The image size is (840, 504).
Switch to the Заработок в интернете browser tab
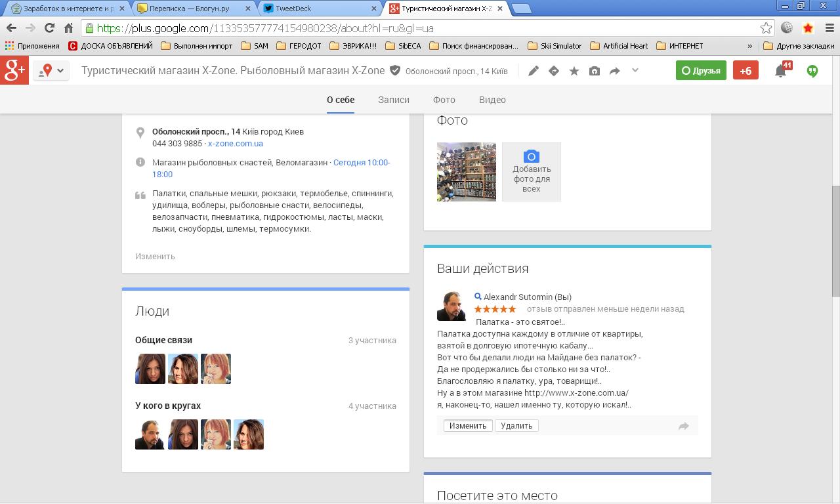pos(68,9)
